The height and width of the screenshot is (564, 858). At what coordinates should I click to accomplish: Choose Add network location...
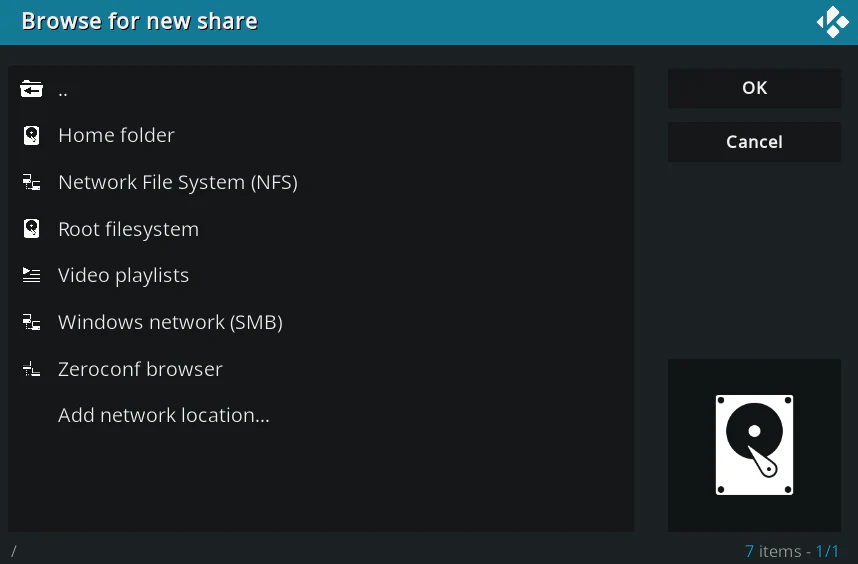tap(164, 416)
